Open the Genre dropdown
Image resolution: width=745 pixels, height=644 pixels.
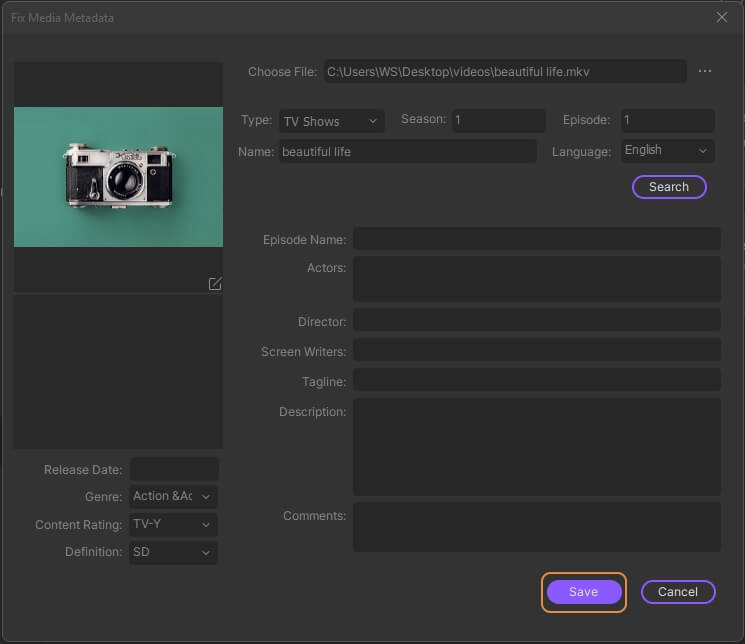pos(173,496)
